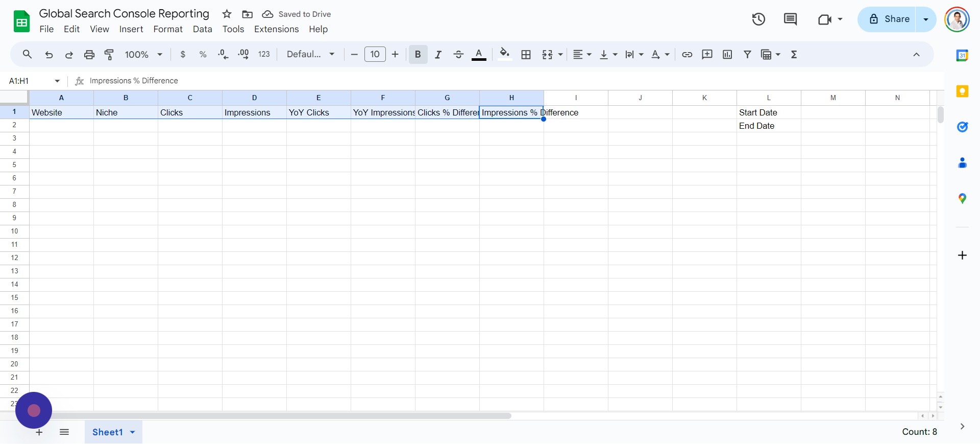Open the Help menu
Viewport: 980px width, 444px height.
(318, 29)
